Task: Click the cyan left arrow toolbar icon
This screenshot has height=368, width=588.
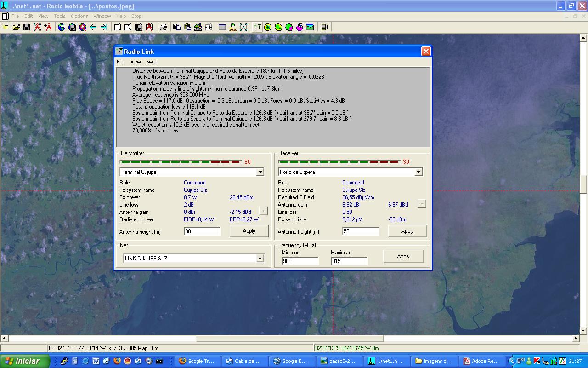Action: (93, 27)
